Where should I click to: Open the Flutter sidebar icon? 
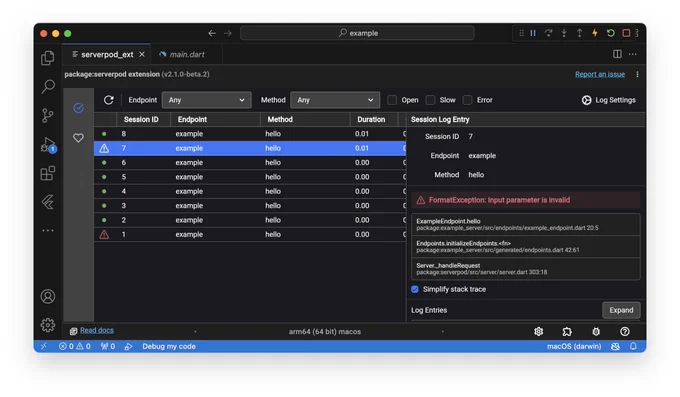tap(48, 202)
